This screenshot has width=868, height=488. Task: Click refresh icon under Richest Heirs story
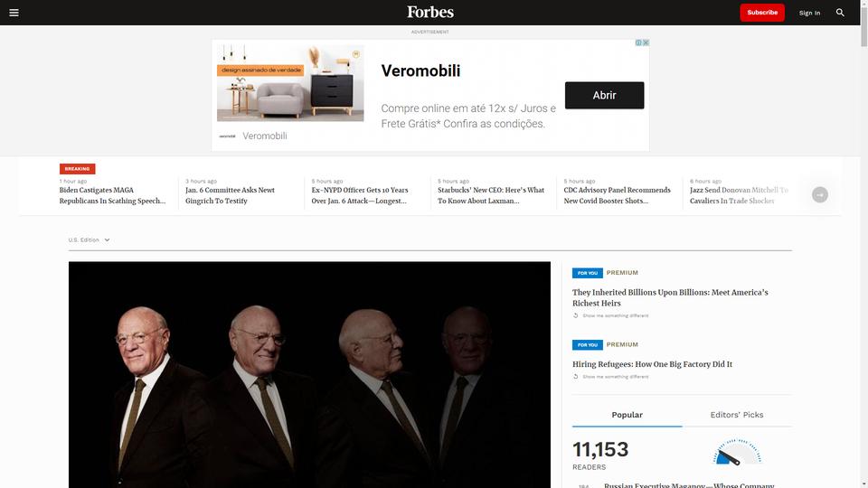(576, 315)
